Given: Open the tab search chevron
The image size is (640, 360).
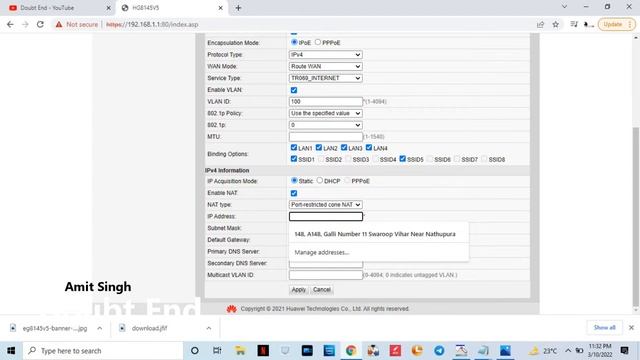Looking at the screenshot, I should [x=564, y=7].
